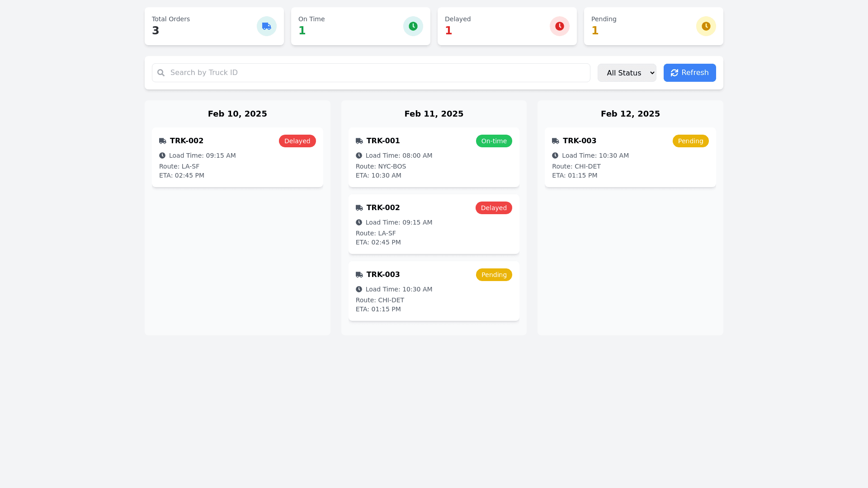
Task: Click Pending badge on Feb 12 TRK-003
Action: click(690, 141)
